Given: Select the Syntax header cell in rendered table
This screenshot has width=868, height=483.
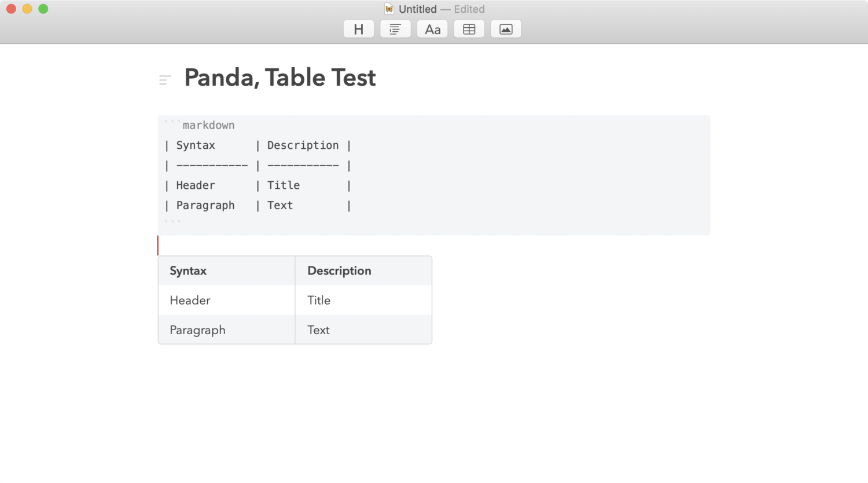Looking at the screenshot, I should [x=227, y=271].
